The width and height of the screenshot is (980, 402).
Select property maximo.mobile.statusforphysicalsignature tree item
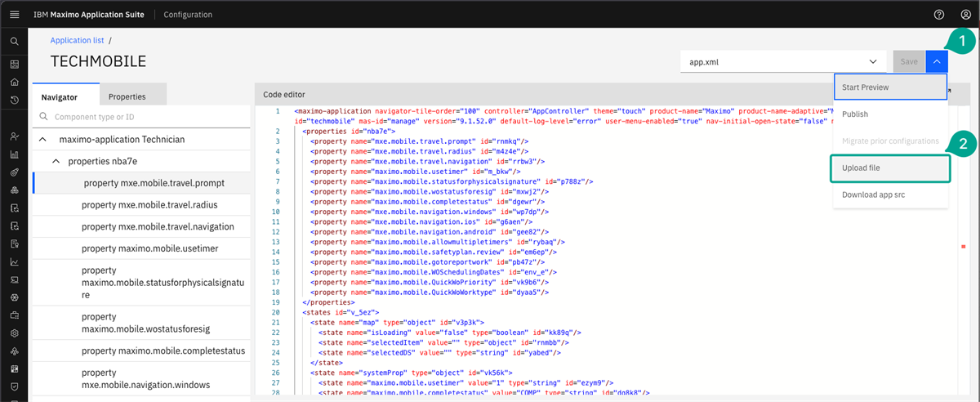point(140,282)
